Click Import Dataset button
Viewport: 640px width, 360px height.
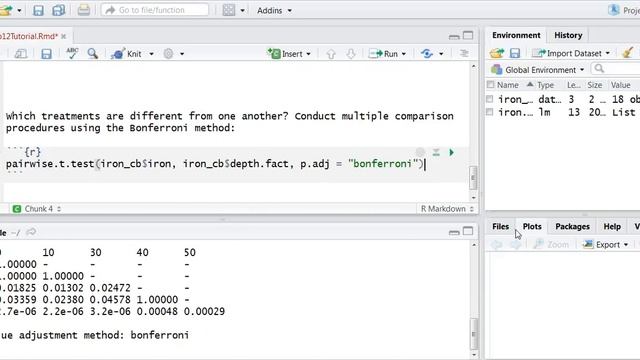pos(567,53)
